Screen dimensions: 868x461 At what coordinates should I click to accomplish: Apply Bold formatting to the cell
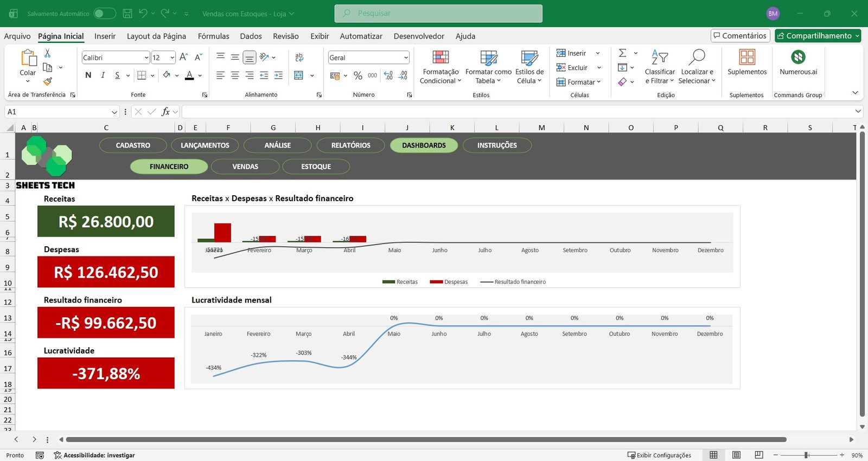88,75
